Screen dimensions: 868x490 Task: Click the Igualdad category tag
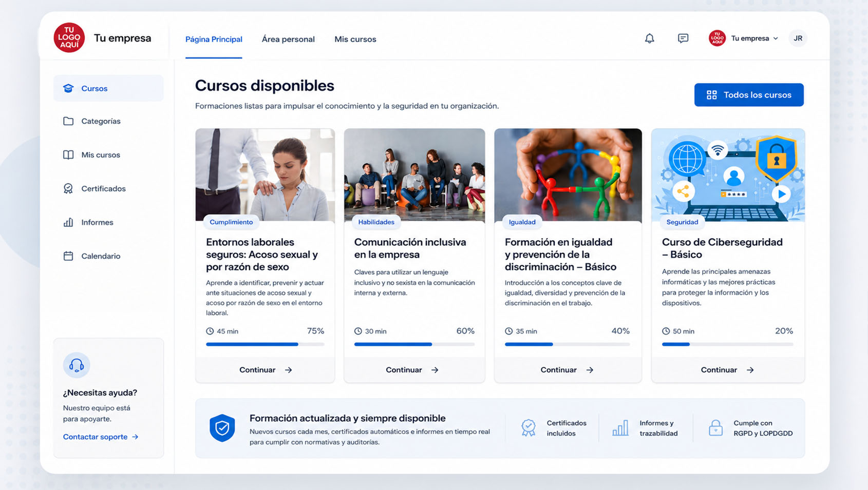[522, 222]
